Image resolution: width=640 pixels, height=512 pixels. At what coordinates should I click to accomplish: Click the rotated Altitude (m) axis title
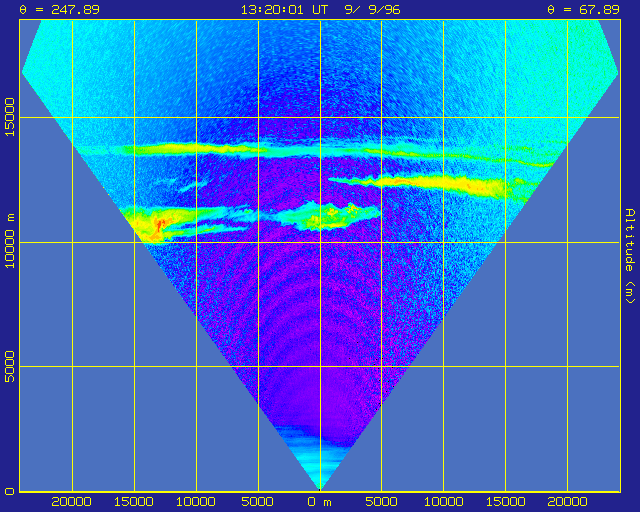[630, 256]
